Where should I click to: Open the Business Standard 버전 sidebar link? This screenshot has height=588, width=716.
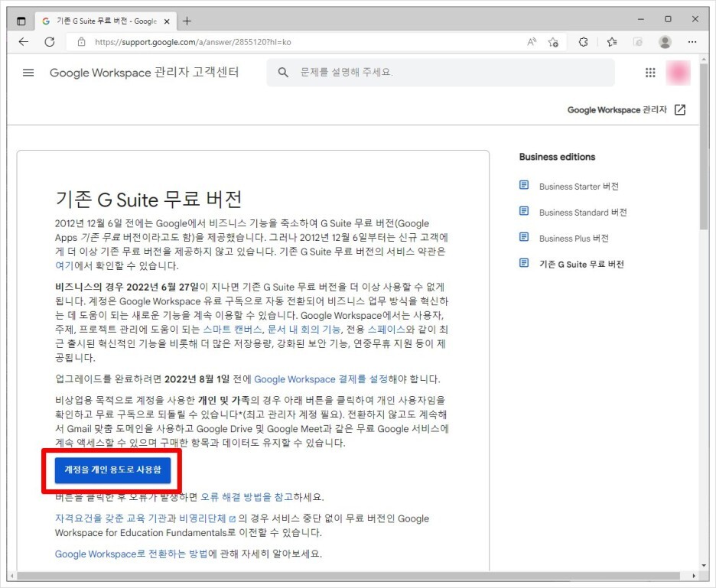(583, 213)
